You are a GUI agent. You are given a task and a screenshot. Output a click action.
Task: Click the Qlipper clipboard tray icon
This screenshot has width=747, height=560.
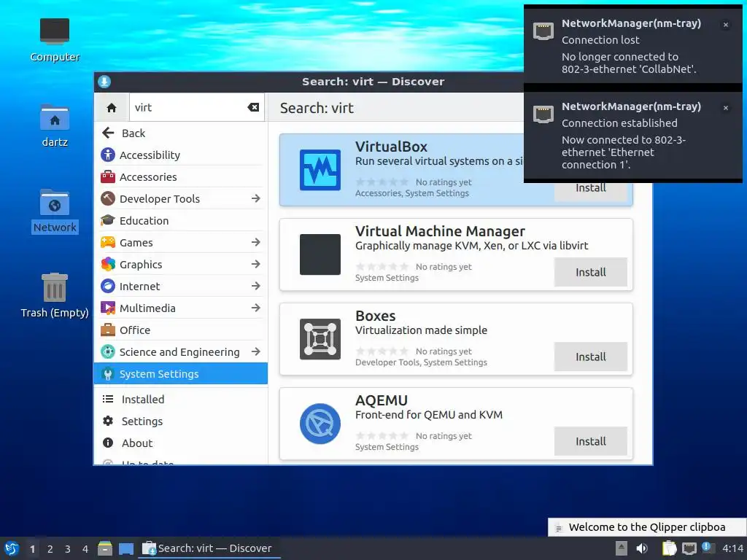(669, 548)
